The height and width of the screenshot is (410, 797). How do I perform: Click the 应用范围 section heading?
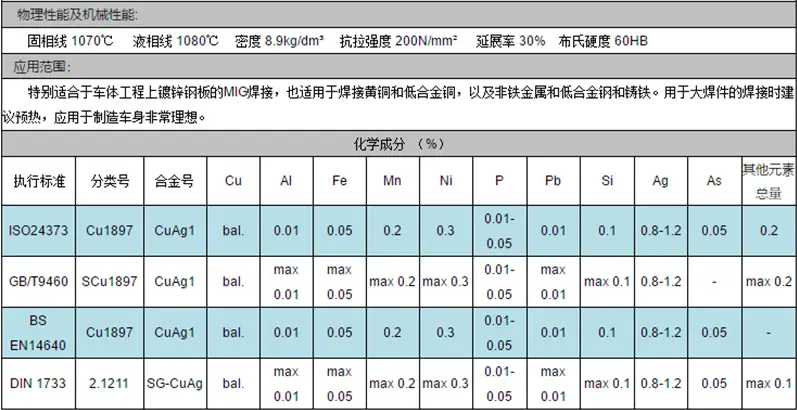point(41,66)
